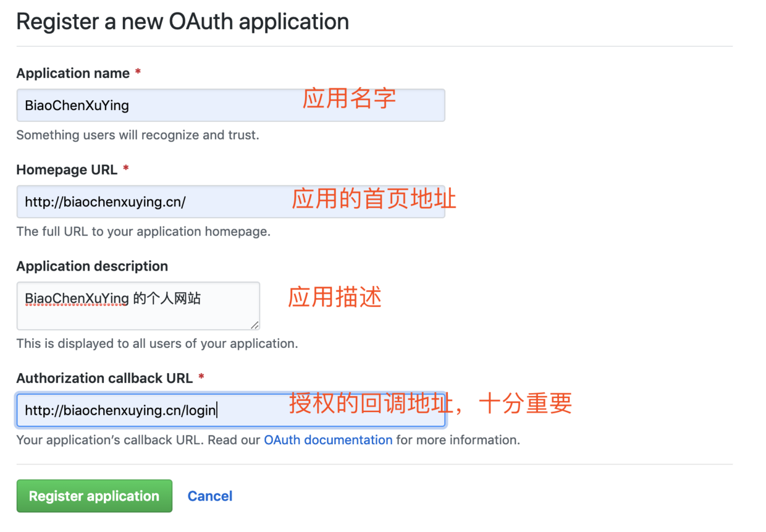Grab the description textarea resize handle
Viewport: 766px width, 532px height.
pyautogui.click(x=255, y=325)
